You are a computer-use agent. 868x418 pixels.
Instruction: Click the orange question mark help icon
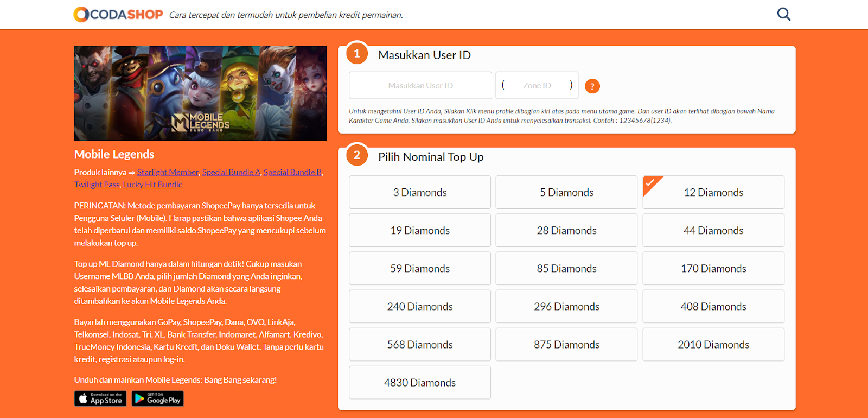click(592, 86)
